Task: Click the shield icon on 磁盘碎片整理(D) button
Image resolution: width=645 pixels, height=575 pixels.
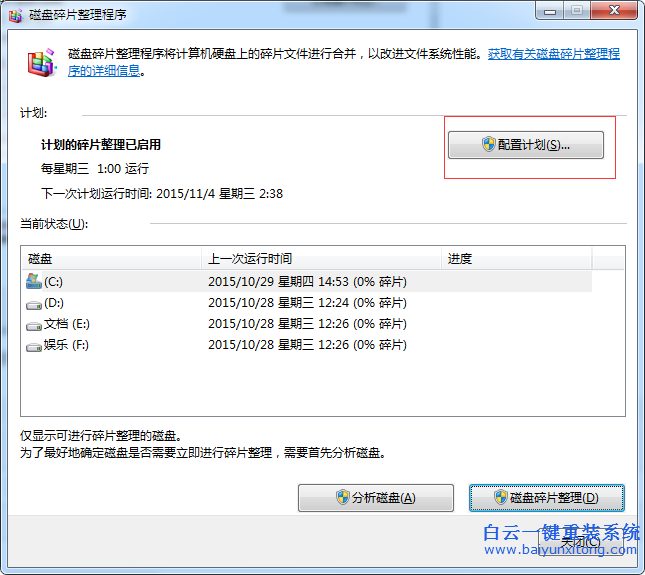Action: tap(501, 497)
